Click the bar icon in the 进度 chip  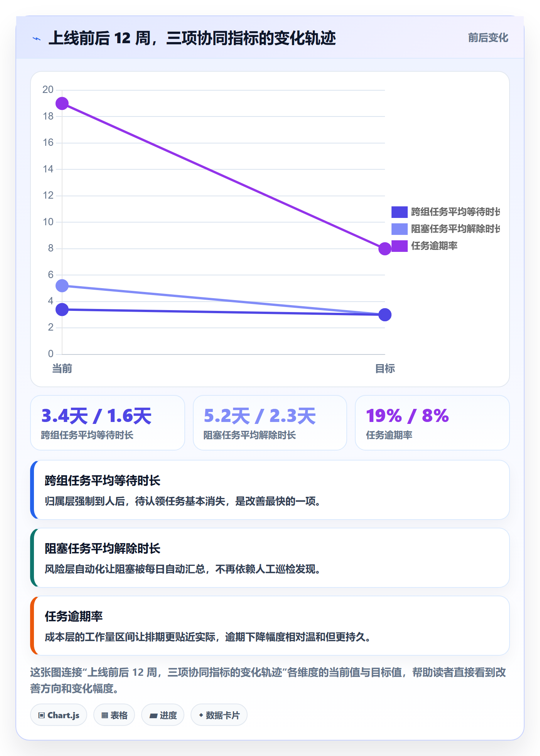(154, 716)
